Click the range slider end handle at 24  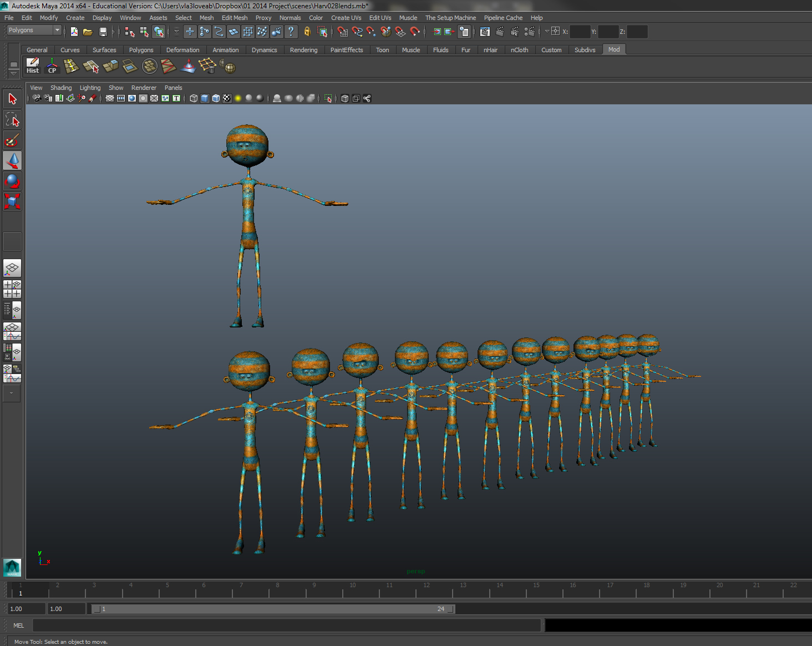click(x=450, y=609)
